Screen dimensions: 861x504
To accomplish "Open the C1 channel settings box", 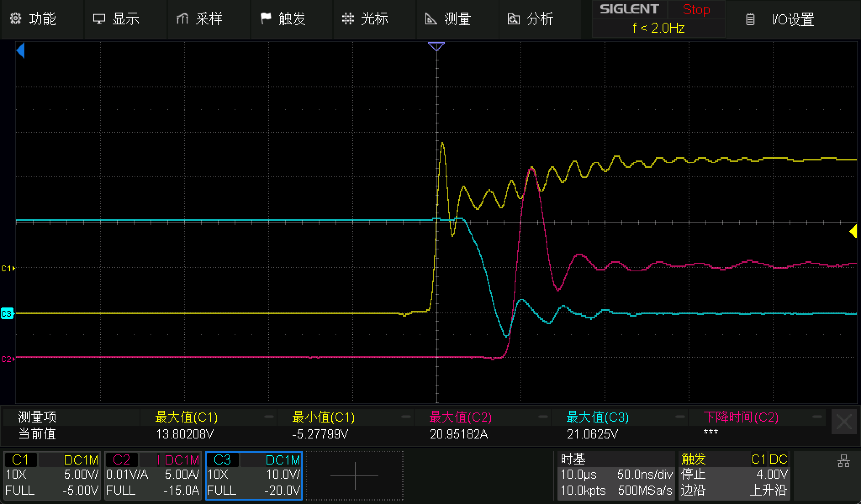I will (52, 475).
